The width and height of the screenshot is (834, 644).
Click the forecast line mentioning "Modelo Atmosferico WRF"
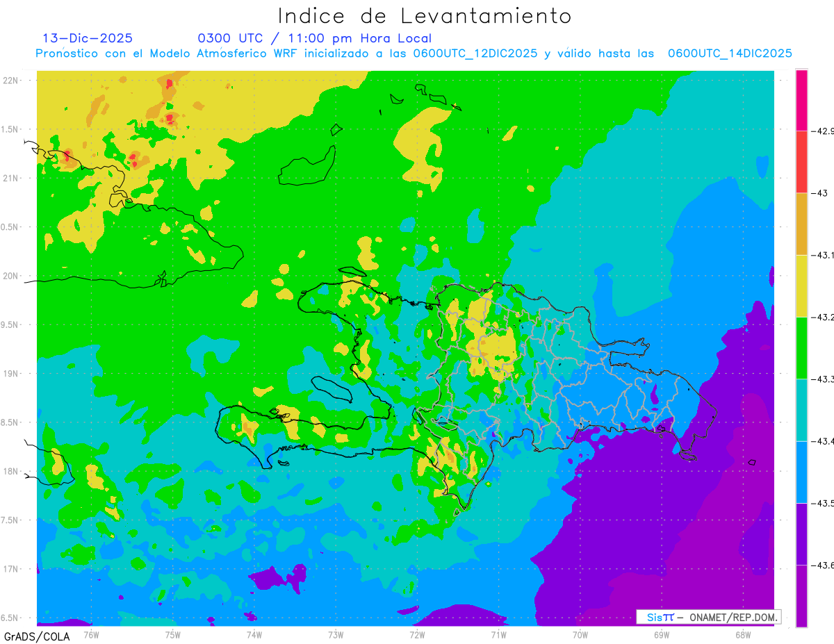(414, 53)
